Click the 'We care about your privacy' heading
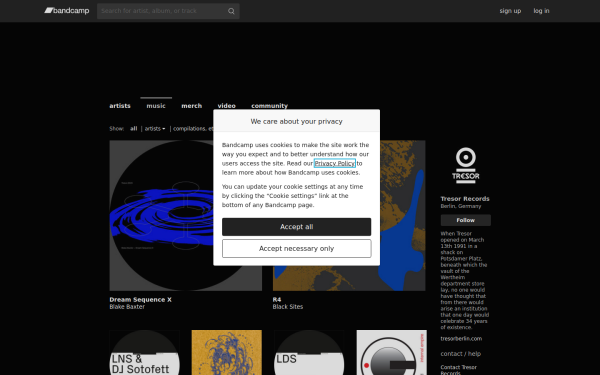The height and width of the screenshot is (375, 600). click(x=297, y=121)
